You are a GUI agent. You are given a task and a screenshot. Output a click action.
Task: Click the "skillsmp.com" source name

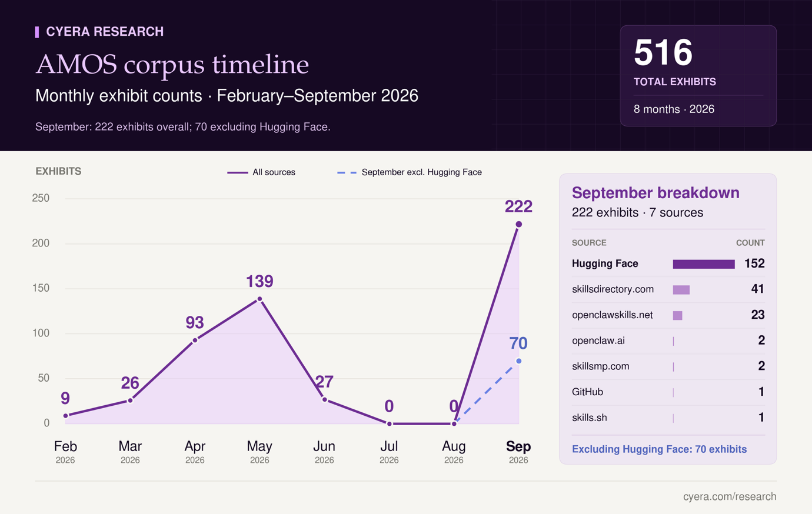(x=600, y=366)
